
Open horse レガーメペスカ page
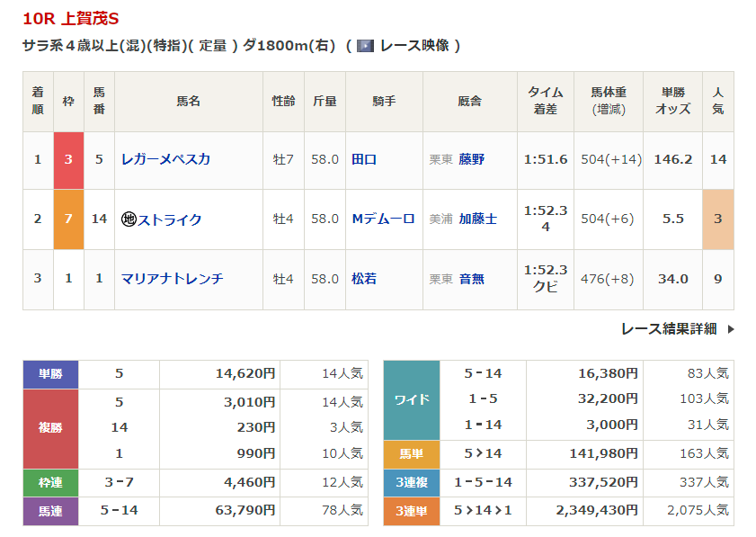coord(165,159)
